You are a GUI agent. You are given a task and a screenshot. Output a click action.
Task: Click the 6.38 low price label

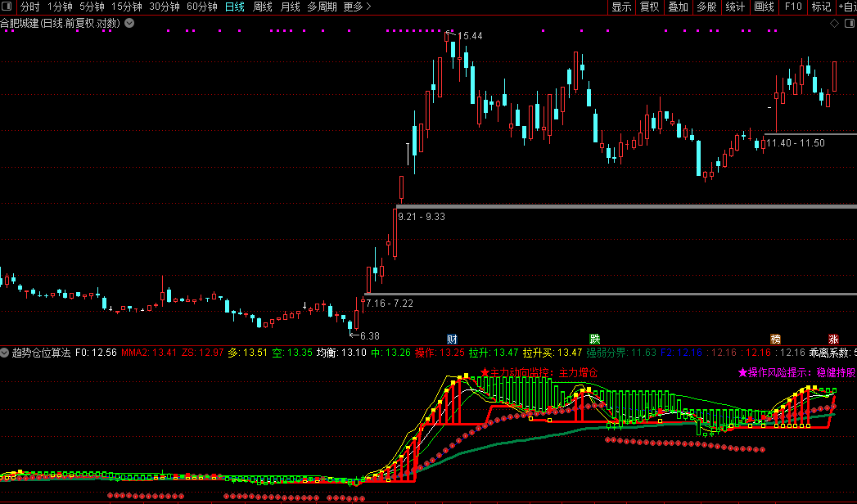click(369, 335)
